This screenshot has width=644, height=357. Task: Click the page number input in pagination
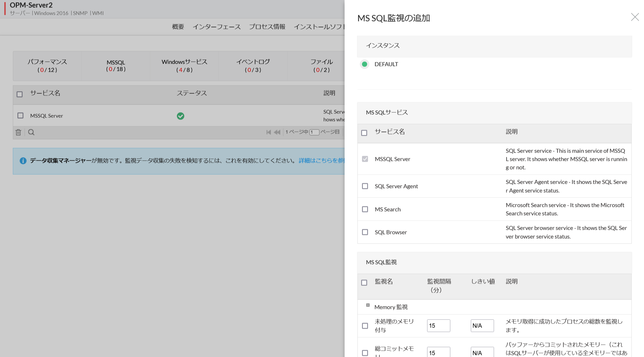[x=314, y=132]
